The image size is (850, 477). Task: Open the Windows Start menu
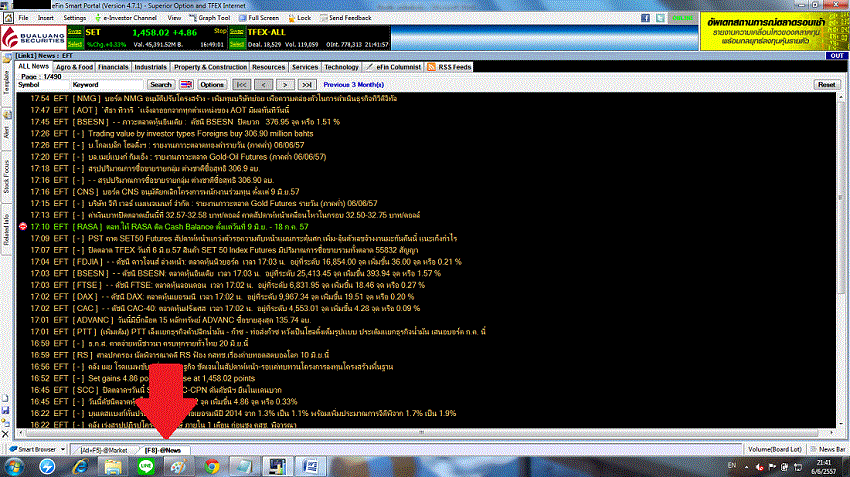click(14, 466)
